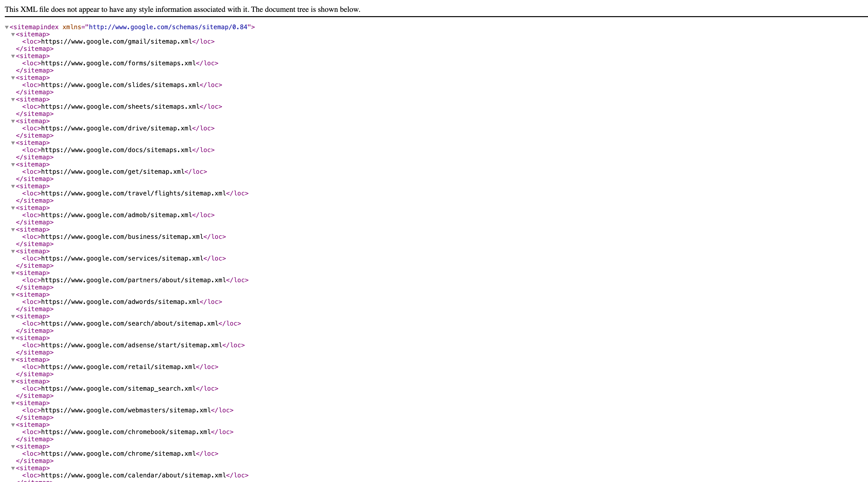Click the docs/sitemaps.xml URL text
The height and width of the screenshot is (482, 868).
[x=117, y=150]
